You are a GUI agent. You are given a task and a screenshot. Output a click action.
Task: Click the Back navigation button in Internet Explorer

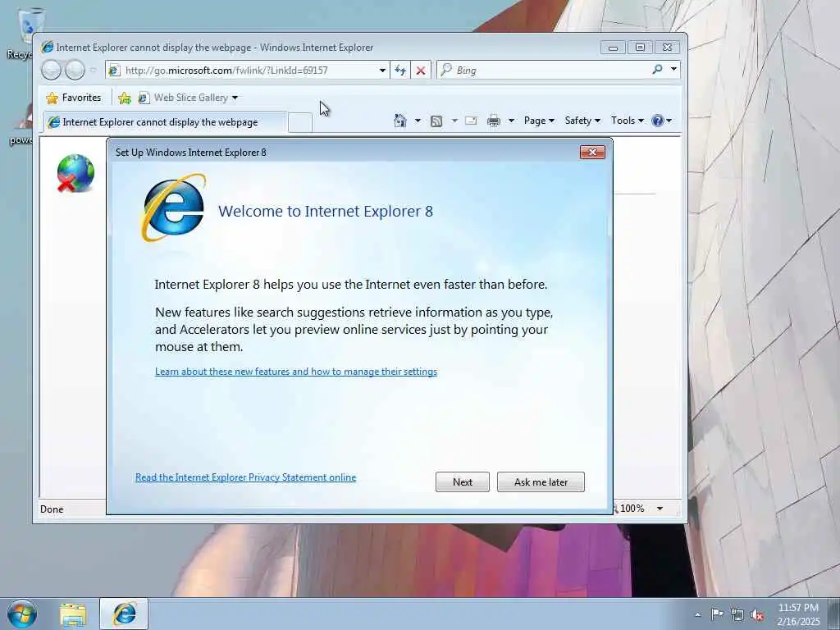tap(52, 71)
